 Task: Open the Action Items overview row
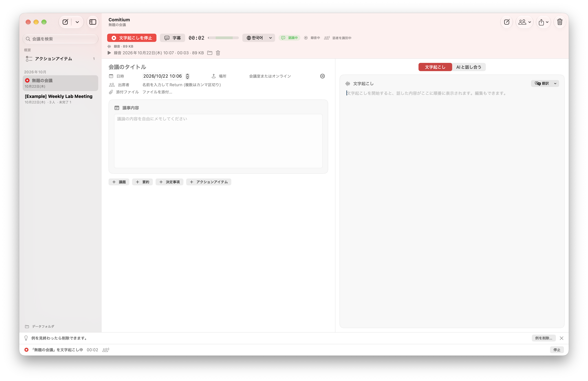click(60, 59)
